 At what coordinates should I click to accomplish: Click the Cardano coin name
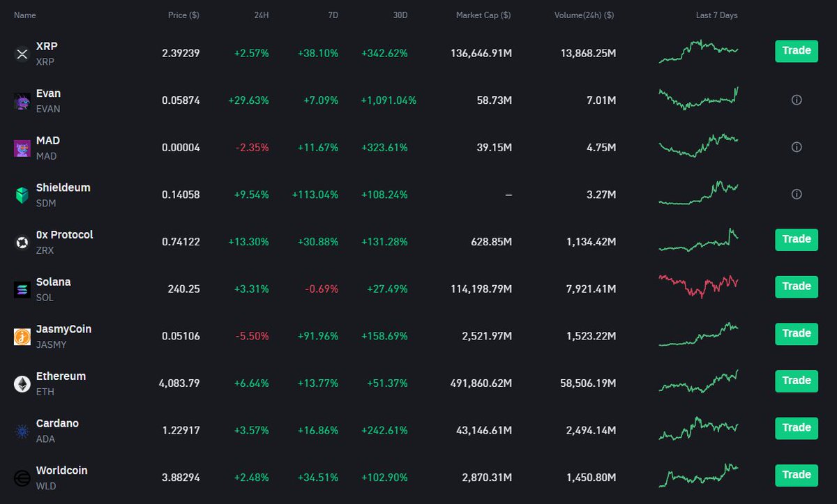[x=57, y=423]
